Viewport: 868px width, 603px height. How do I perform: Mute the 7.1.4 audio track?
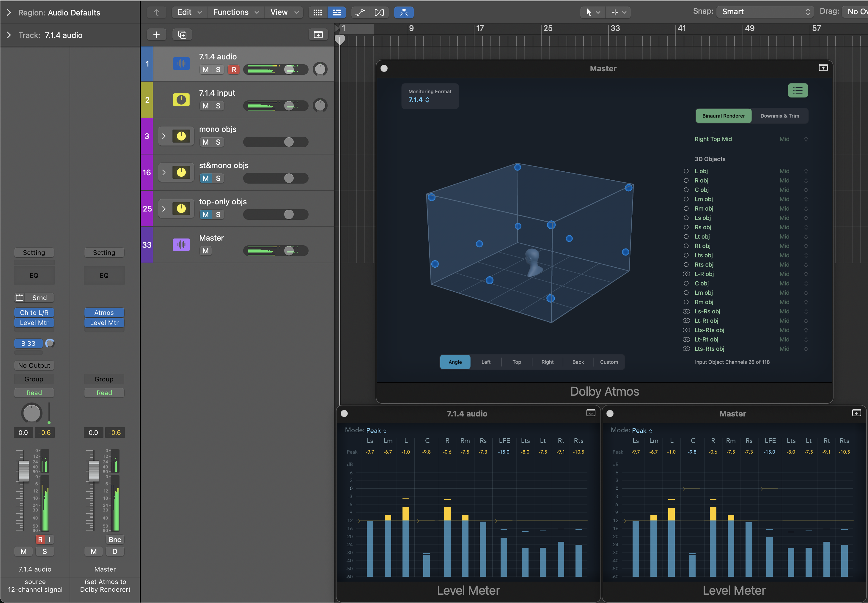point(206,70)
